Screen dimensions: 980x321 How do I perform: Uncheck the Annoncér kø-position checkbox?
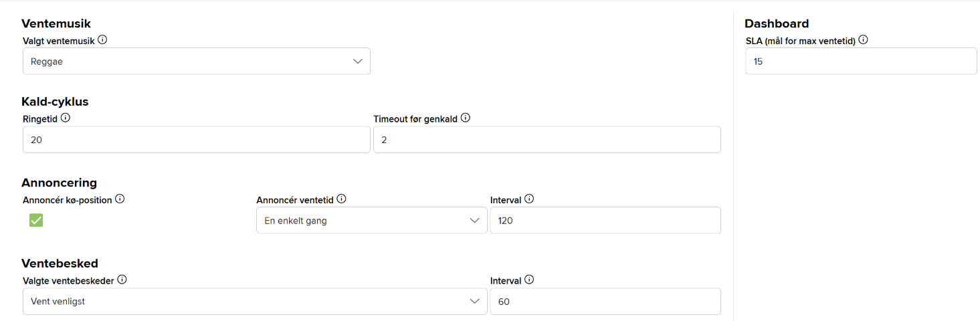[36, 220]
